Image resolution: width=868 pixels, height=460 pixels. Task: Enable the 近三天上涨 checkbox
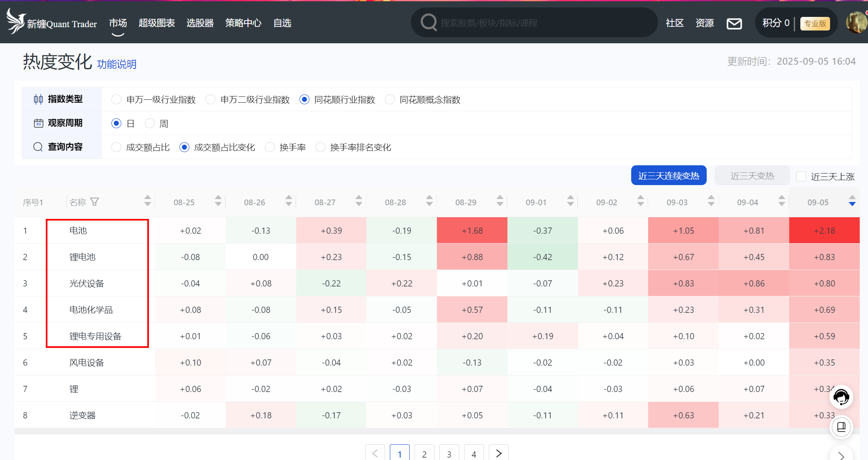point(801,176)
